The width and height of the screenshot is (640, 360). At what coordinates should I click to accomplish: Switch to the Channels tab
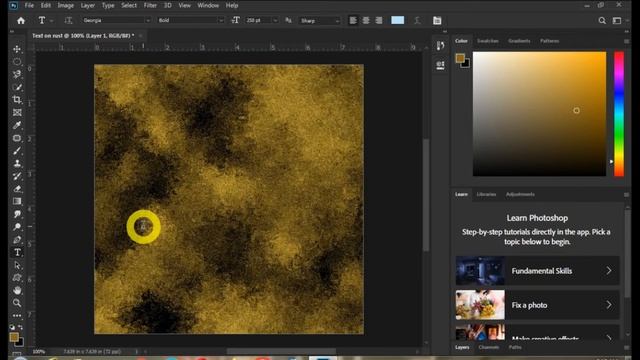tap(489, 347)
